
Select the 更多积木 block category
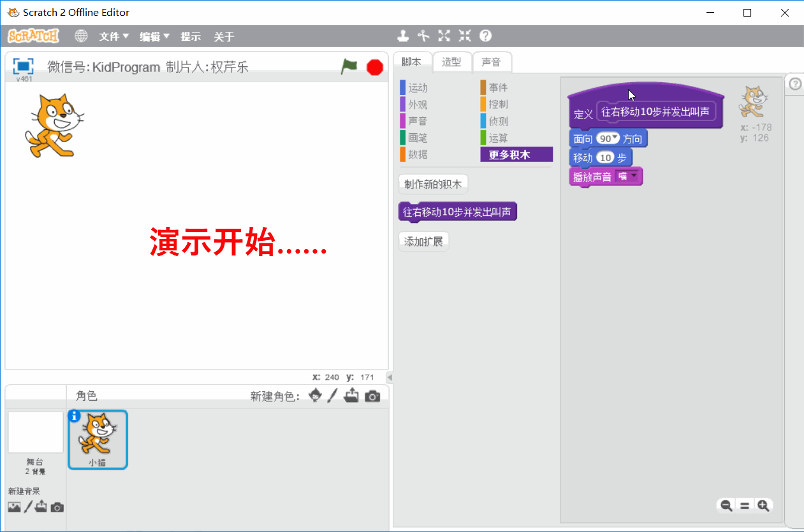(516, 154)
